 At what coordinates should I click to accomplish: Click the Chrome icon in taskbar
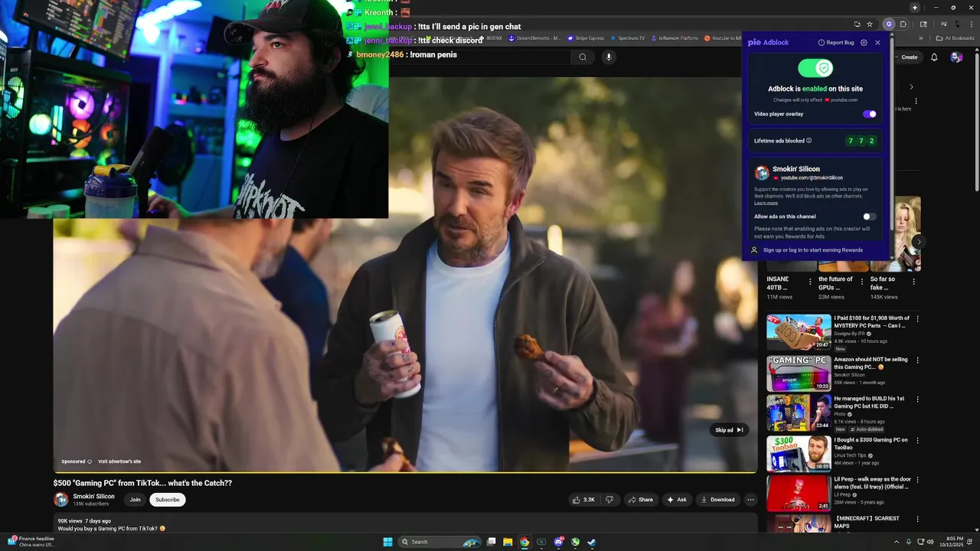click(524, 542)
